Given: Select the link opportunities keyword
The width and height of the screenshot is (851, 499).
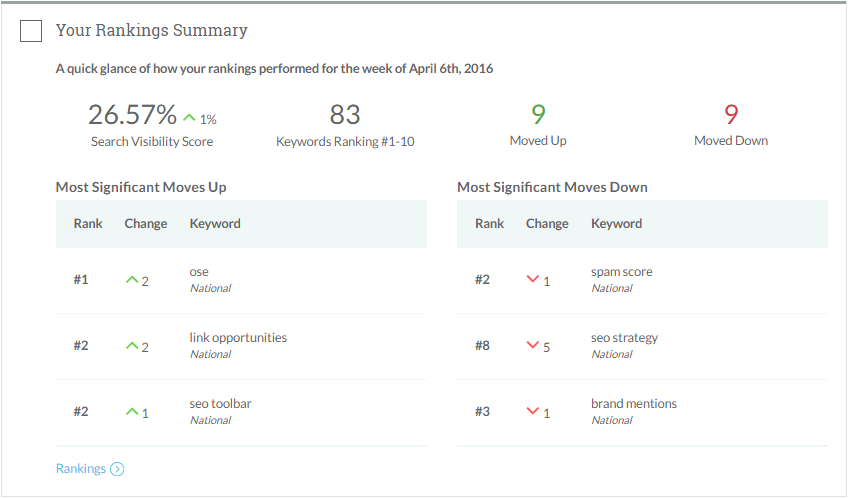Looking at the screenshot, I should 238,338.
